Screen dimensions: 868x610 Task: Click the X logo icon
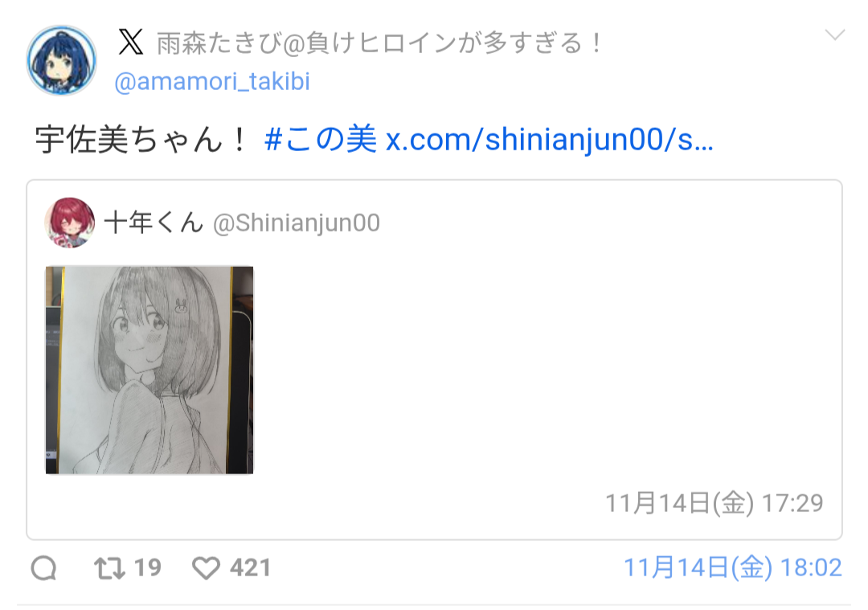click(131, 42)
